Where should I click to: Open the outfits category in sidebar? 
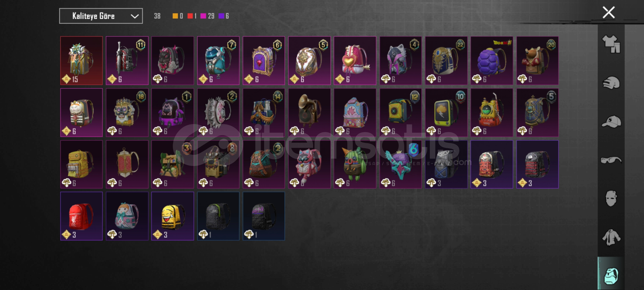611,44
